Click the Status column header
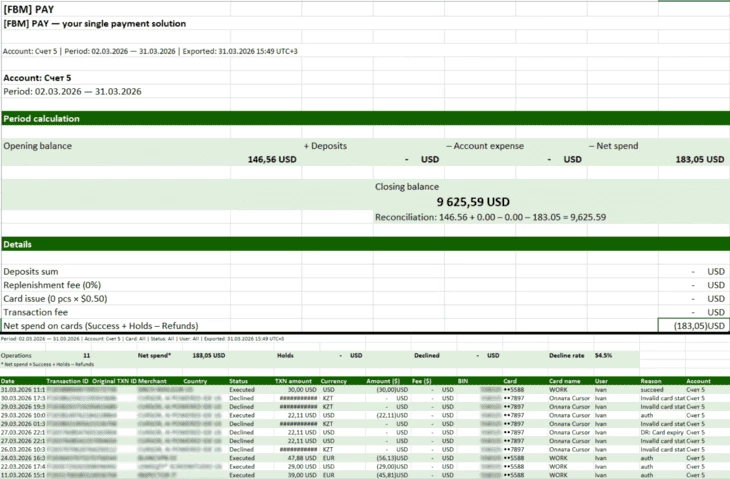Screen dimensions: 730x479 pyautogui.click(x=238, y=381)
